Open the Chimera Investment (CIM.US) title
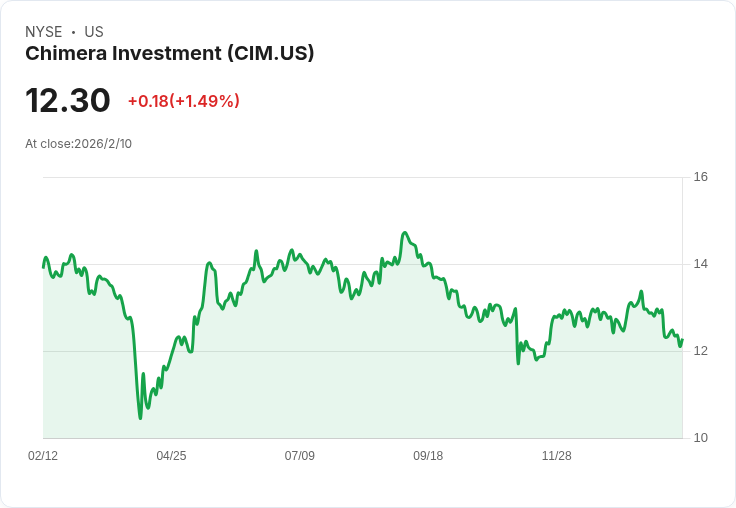Screen dimensions: 736x508 click(x=170, y=53)
